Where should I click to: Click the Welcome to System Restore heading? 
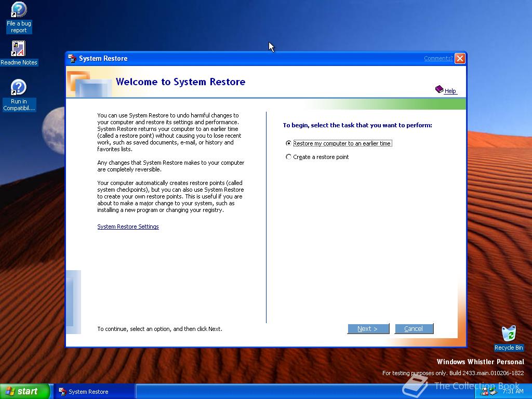click(x=180, y=82)
